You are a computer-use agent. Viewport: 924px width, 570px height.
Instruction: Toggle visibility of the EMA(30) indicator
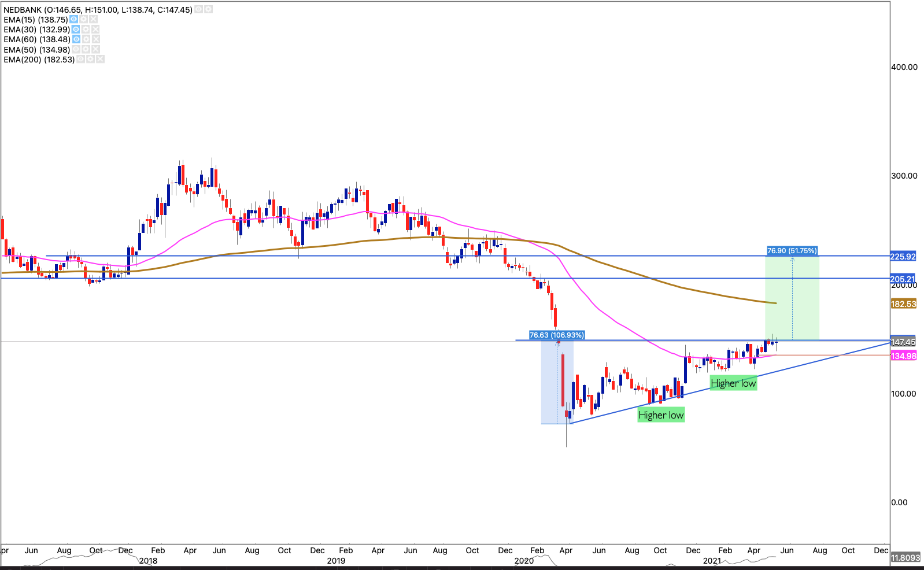[x=76, y=29]
